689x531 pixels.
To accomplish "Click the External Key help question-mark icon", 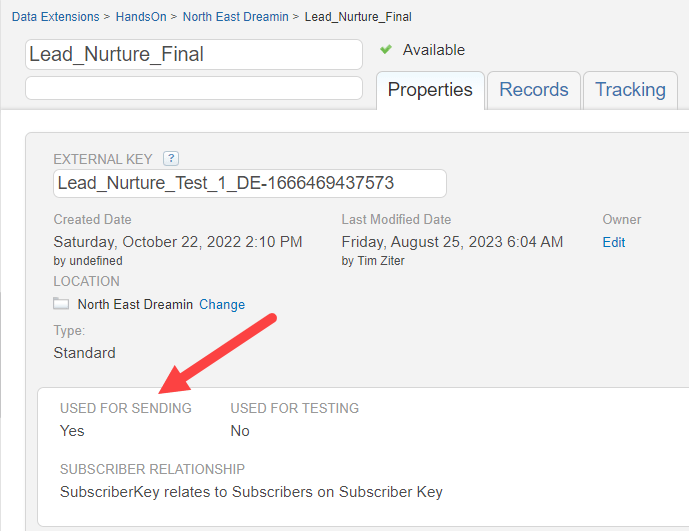I will coord(171,158).
